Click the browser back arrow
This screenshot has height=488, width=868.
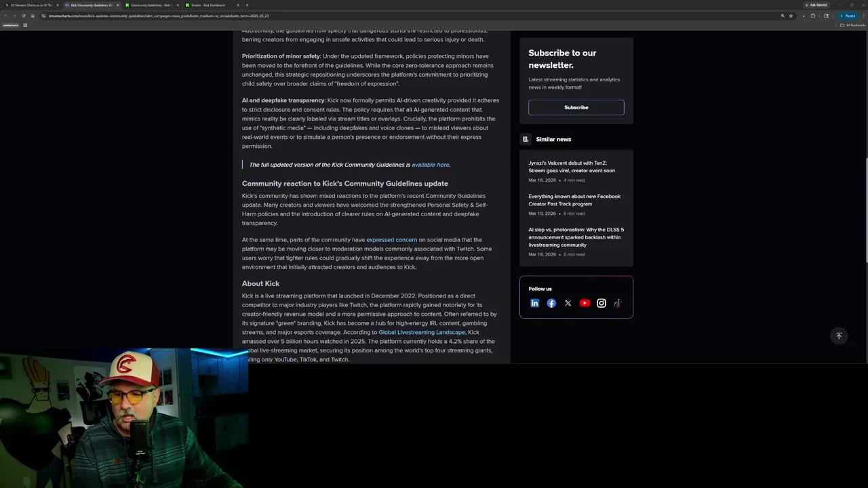(x=5, y=16)
